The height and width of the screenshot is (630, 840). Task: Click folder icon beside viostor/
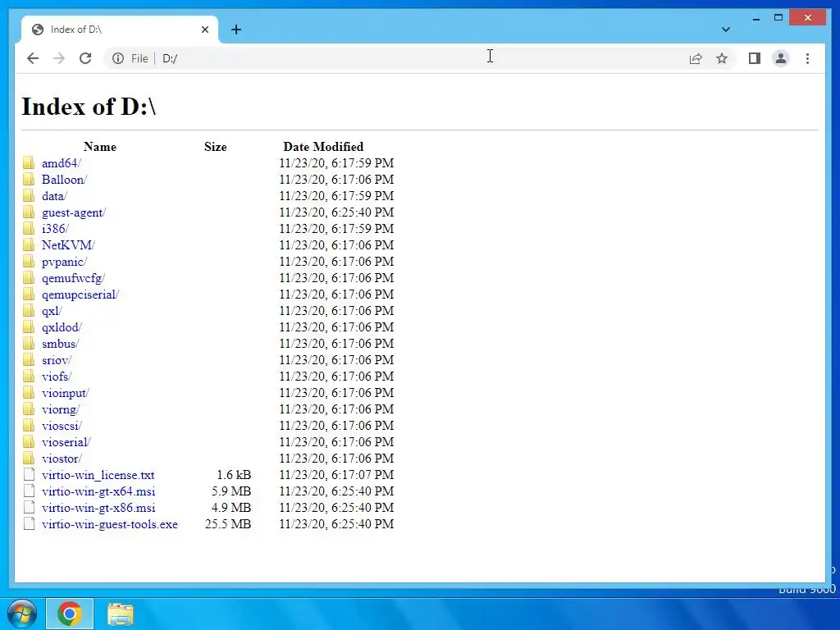29,458
